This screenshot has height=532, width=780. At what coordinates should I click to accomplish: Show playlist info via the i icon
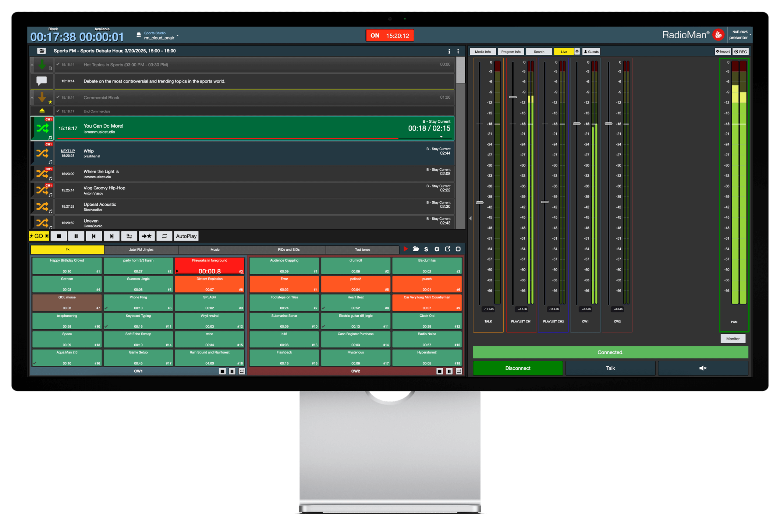[449, 51]
